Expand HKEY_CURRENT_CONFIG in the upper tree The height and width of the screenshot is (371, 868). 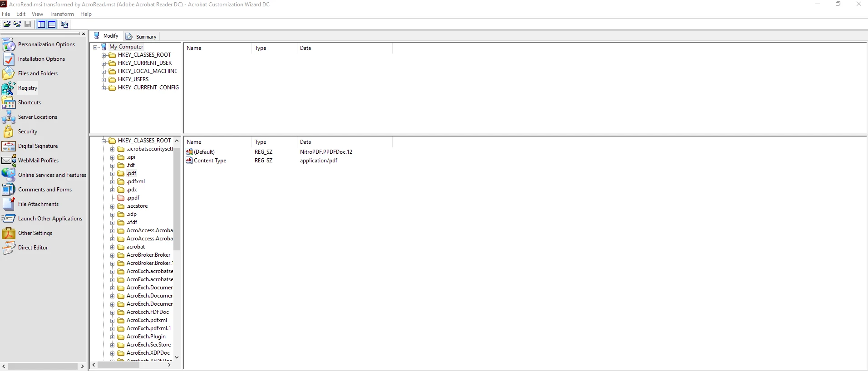point(104,88)
